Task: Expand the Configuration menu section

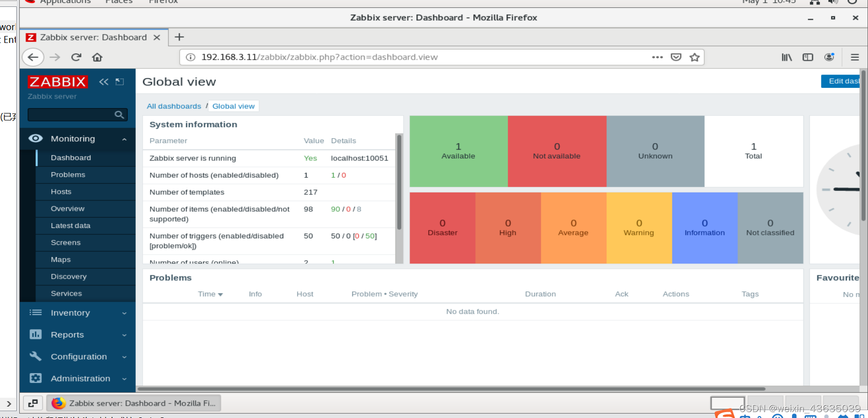Action: click(124, 357)
